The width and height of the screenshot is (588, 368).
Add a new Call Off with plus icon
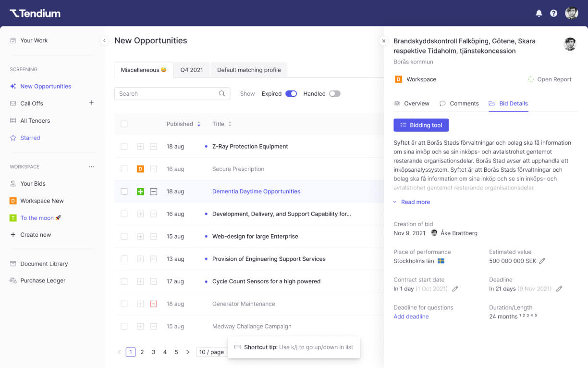pyautogui.click(x=91, y=103)
